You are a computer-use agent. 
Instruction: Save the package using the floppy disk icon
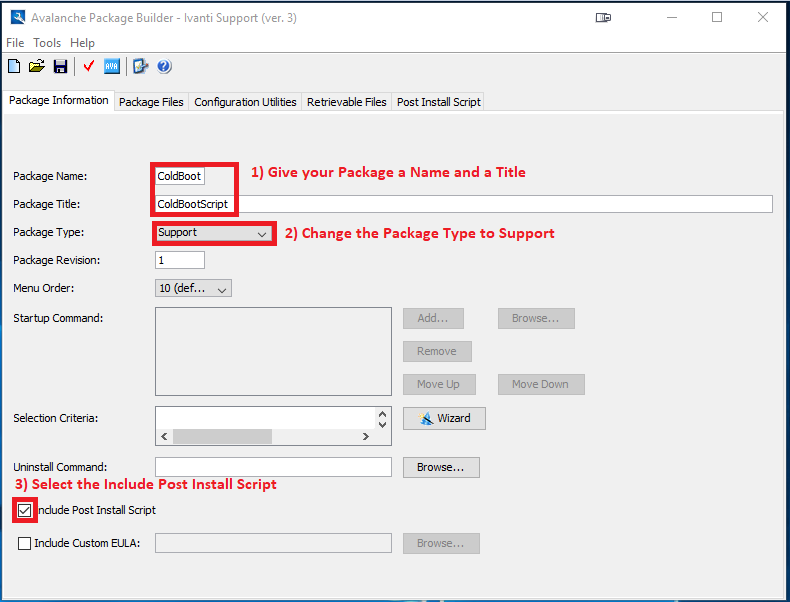[60, 66]
